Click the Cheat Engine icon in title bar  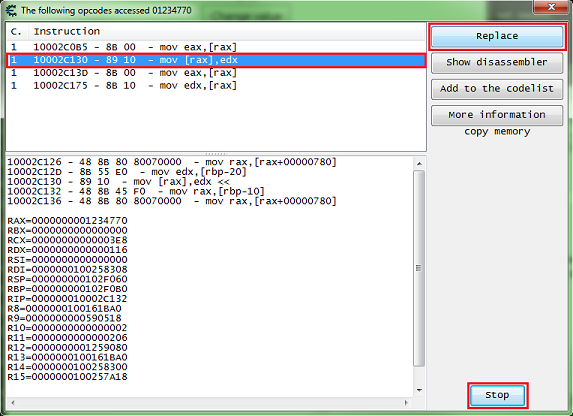click(x=11, y=10)
